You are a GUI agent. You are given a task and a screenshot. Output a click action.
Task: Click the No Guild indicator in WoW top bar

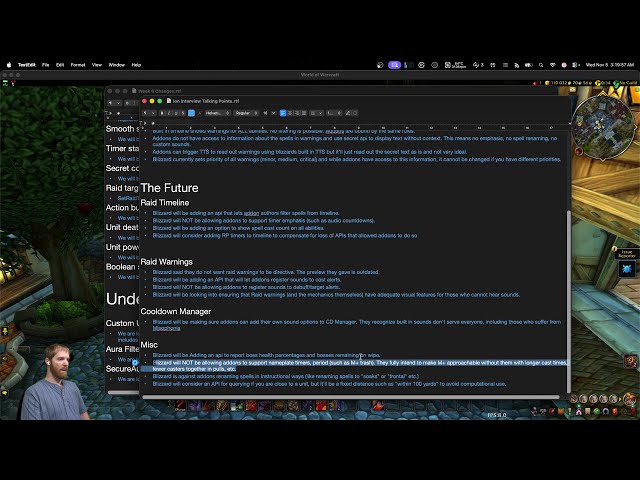[x=625, y=83]
